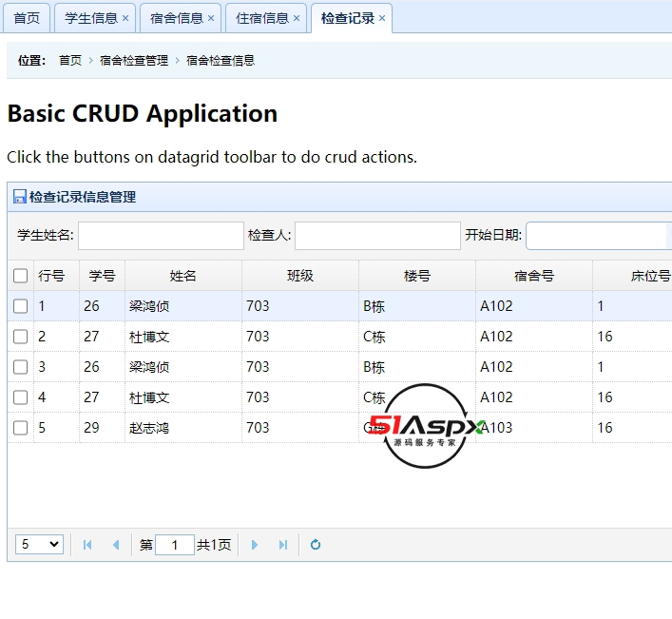Focus the 学生姓名 search input

161,236
